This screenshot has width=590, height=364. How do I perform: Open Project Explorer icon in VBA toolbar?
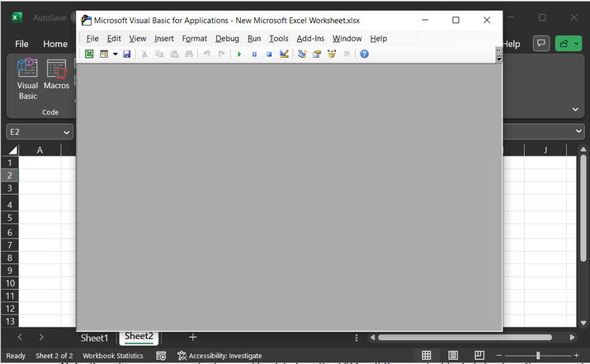(x=302, y=54)
